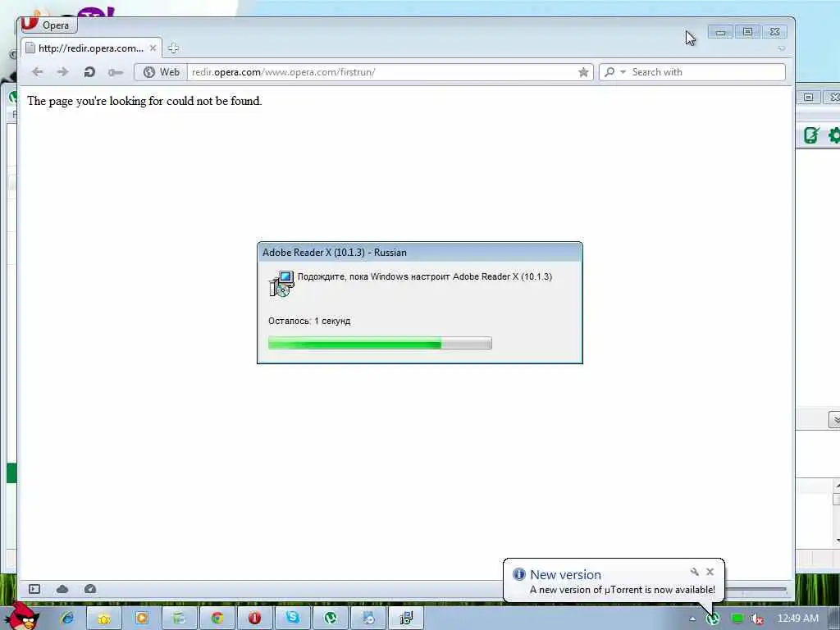This screenshot has width=840, height=630.
Task: Go back with the back arrow
Action: pyautogui.click(x=37, y=72)
